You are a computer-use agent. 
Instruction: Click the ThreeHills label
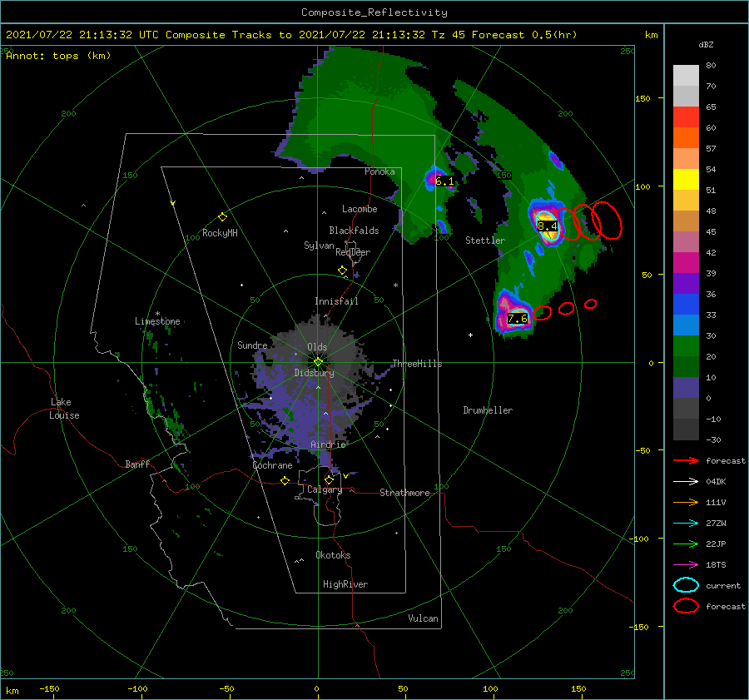tap(417, 364)
